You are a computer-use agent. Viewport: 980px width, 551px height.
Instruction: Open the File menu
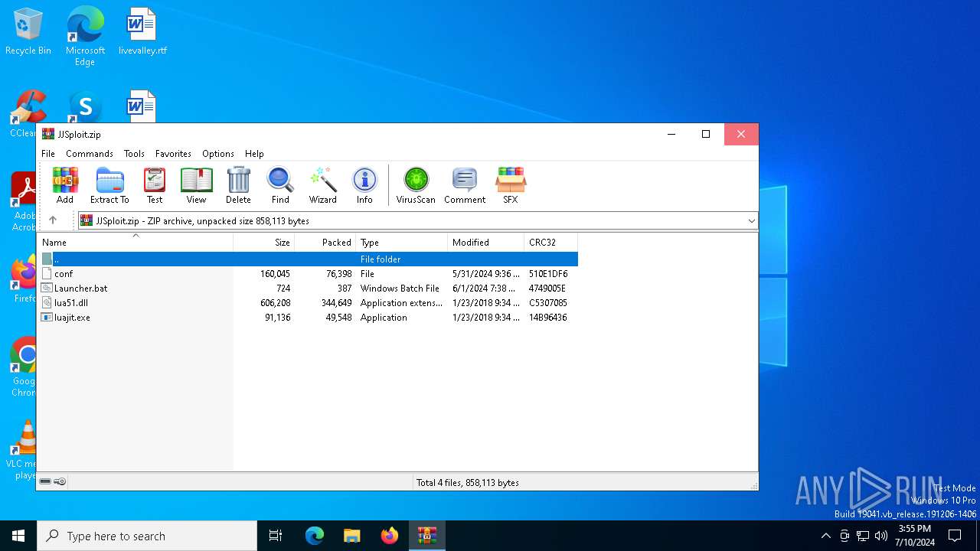pyautogui.click(x=48, y=154)
